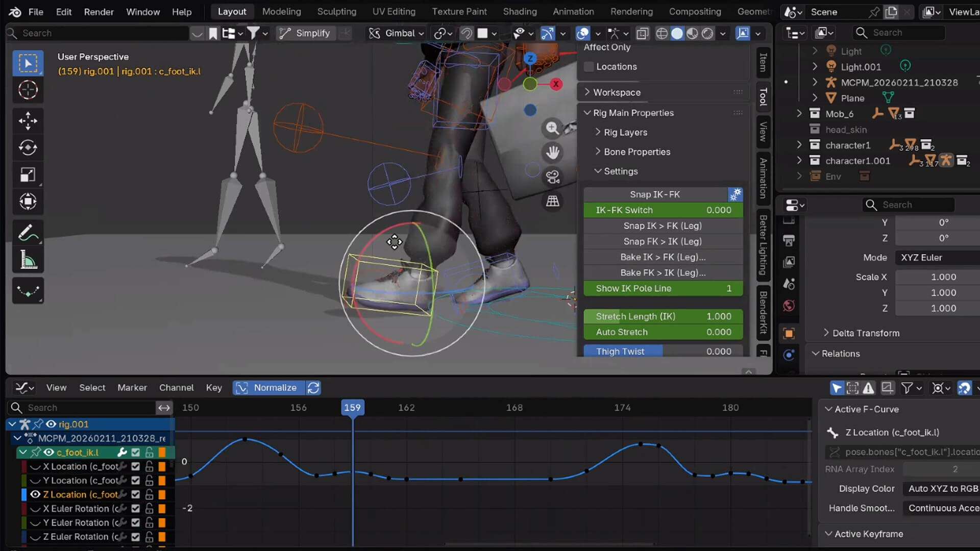The width and height of the screenshot is (980, 551).
Task: Click the Normalize button in graph editor
Action: [x=275, y=388]
